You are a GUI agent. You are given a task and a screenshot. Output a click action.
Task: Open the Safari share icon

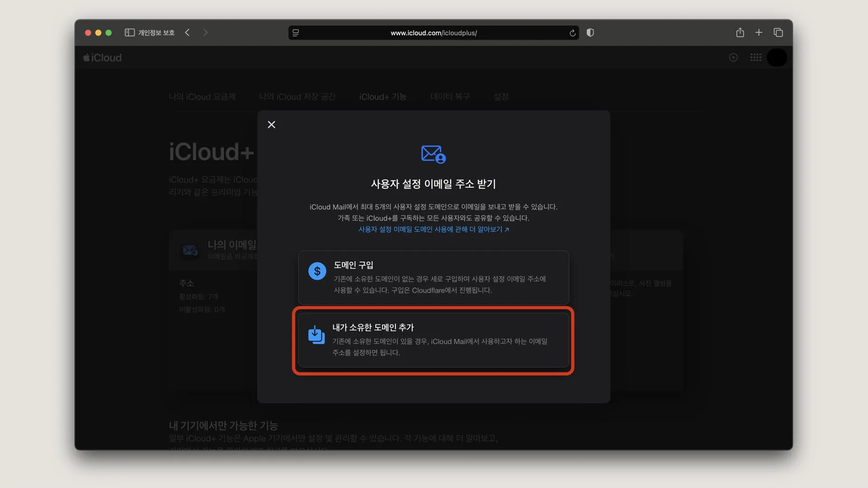[x=740, y=33]
